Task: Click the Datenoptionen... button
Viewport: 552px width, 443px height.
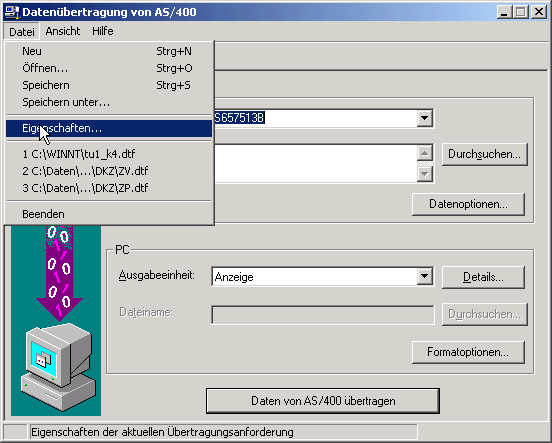Action: coord(468,204)
